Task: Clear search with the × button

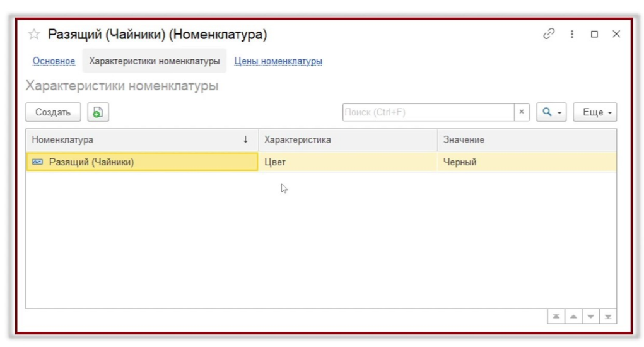Action: coord(522,112)
